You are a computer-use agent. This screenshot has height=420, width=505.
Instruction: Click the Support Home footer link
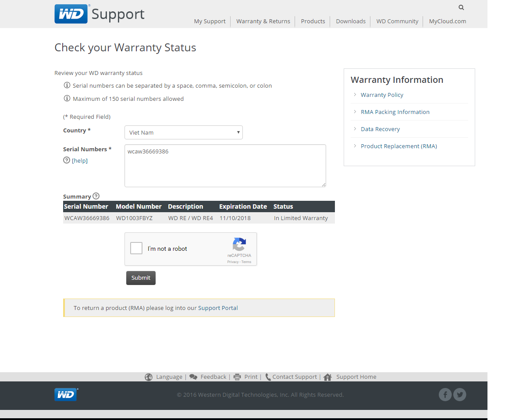pyautogui.click(x=356, y=377)
